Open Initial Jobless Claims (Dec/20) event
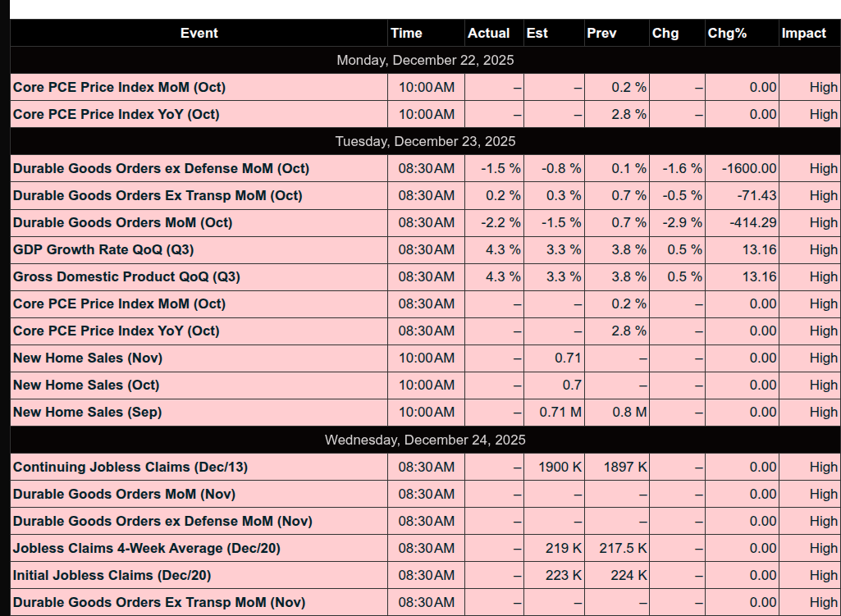Image resolution: width=841 pixels, height=616 pixels. pos(112,575)
